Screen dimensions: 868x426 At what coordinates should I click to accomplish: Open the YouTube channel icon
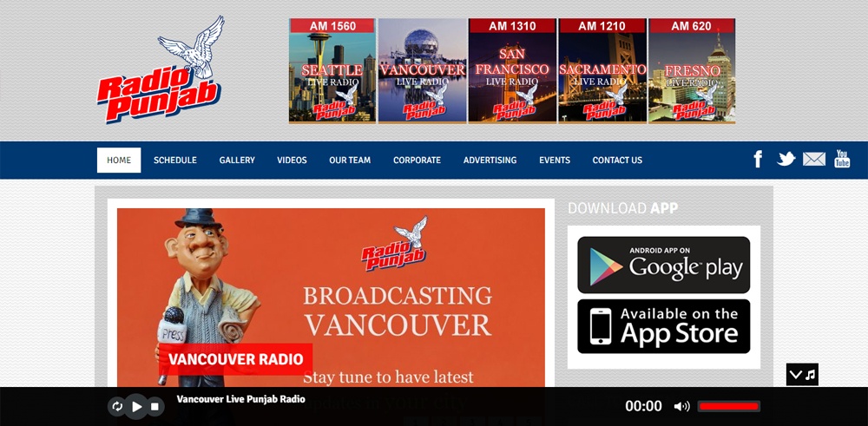click(842, 159)
